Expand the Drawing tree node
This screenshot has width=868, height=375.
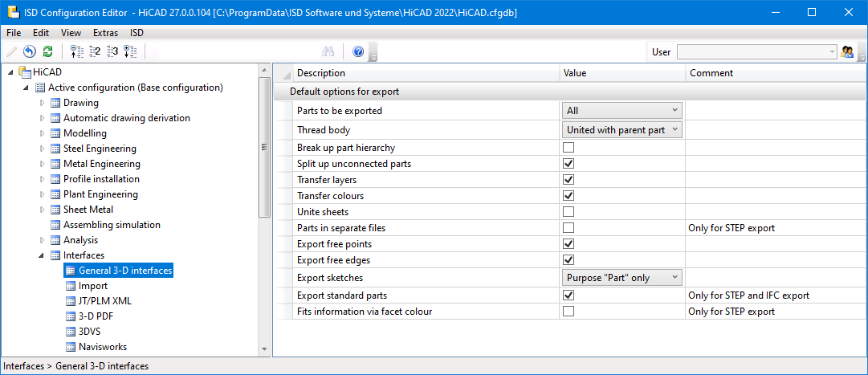click(42, 103)
